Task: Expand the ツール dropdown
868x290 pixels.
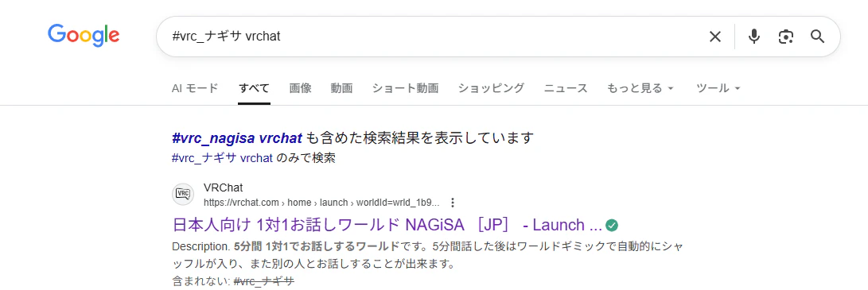Action: click(x=718, y=88)
